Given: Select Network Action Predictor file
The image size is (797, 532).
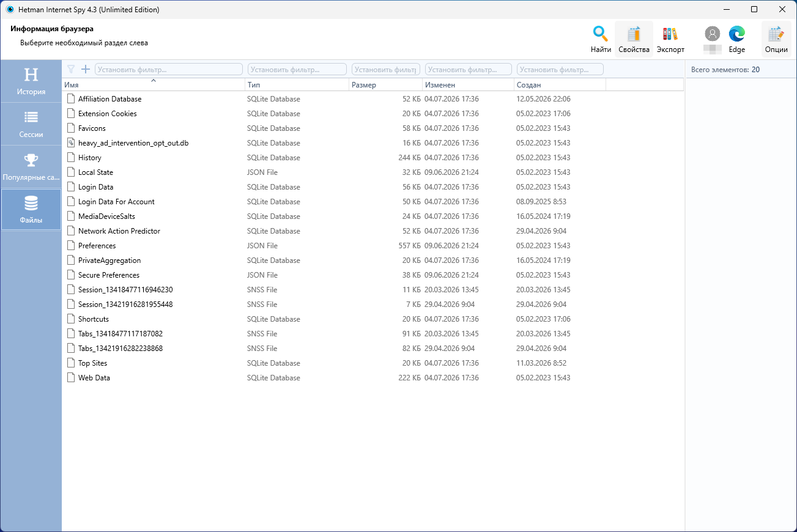Looking at the screenshot, I should 373,231.
